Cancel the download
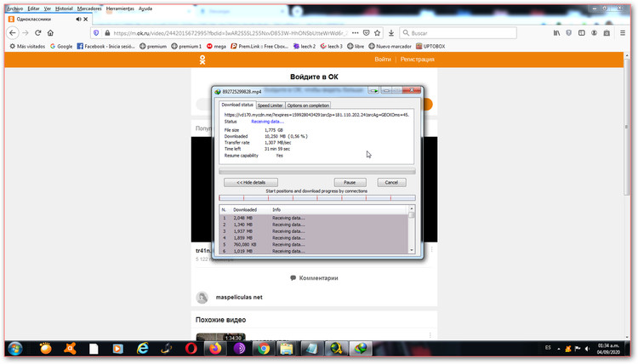The height and width of the screenshot is (364, 638). (x=391, y=183)
